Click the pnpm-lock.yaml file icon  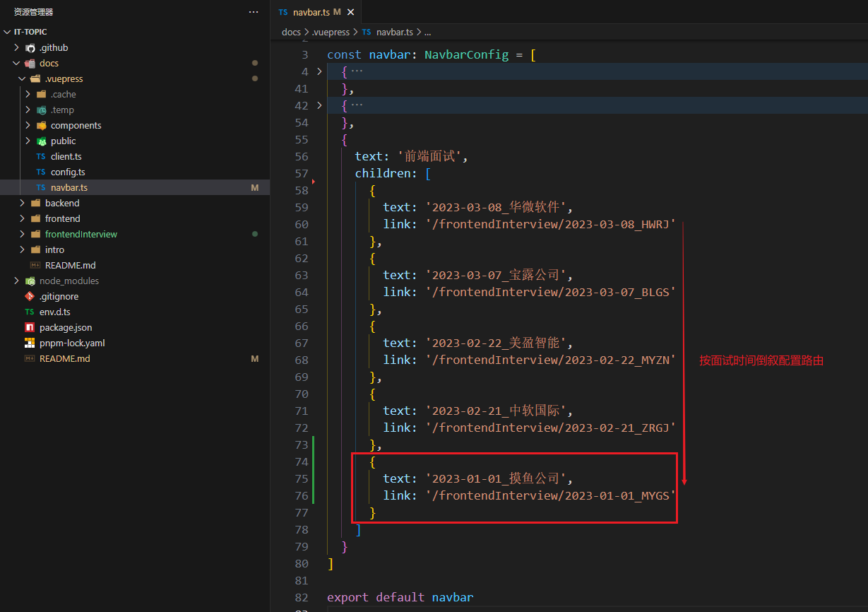coord(30,343)
